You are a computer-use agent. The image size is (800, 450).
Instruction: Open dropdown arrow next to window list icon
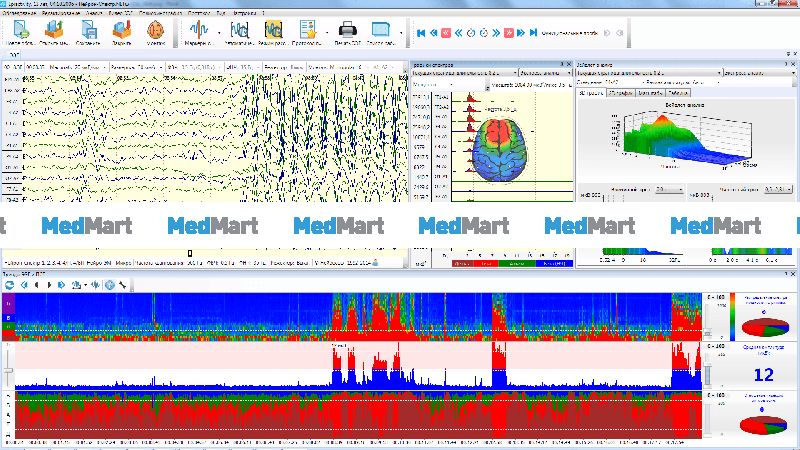(401, 33)
